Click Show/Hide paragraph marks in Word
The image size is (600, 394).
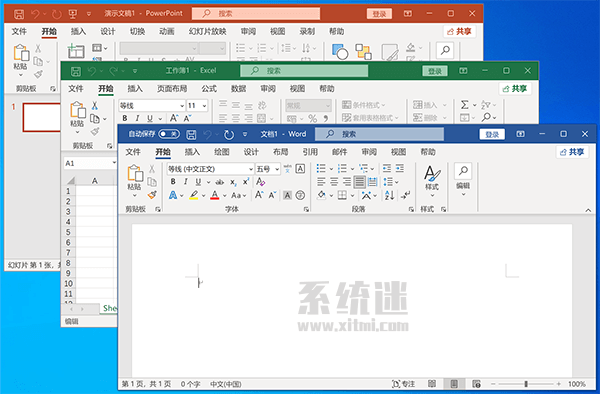[405, 195]
